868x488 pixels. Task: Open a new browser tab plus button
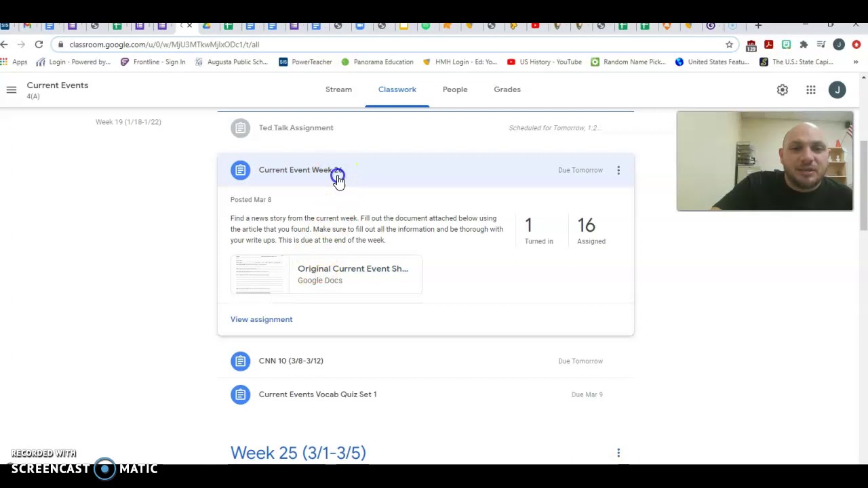(x=758, y=26)
